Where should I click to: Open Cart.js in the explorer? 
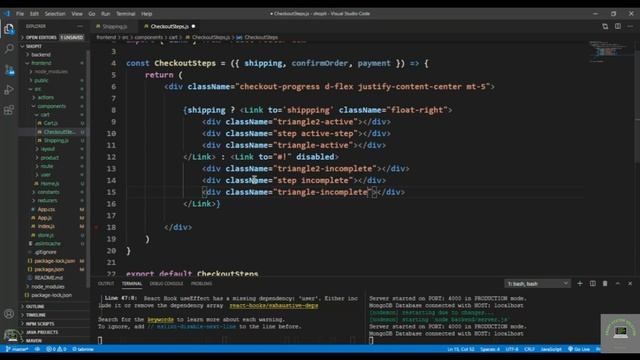coord(51,123)
